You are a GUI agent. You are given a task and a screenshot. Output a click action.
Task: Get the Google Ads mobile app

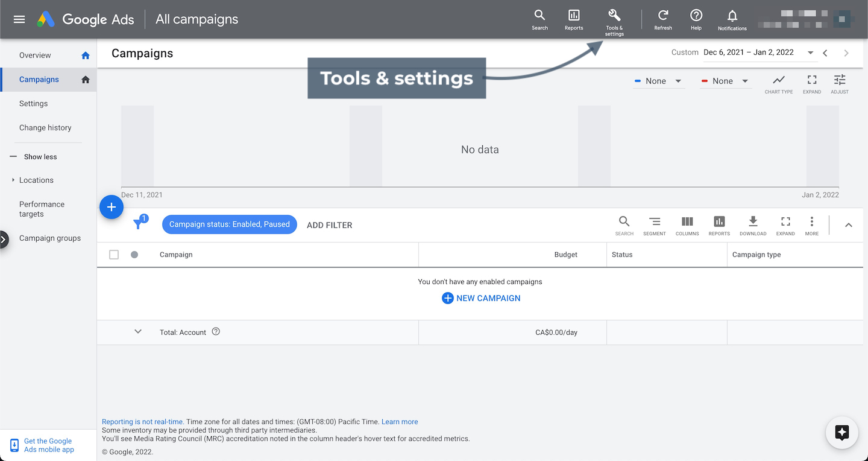(48, 445)
